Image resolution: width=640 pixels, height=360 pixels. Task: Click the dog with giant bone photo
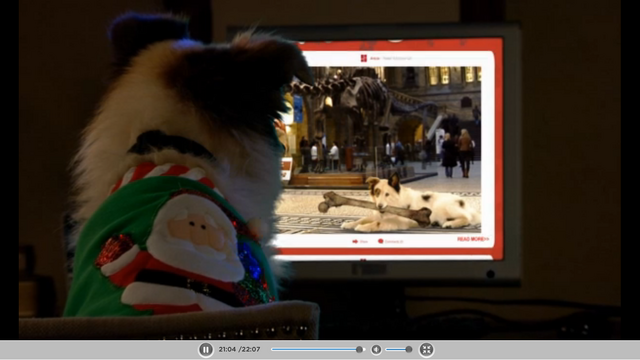click(380, 149)
